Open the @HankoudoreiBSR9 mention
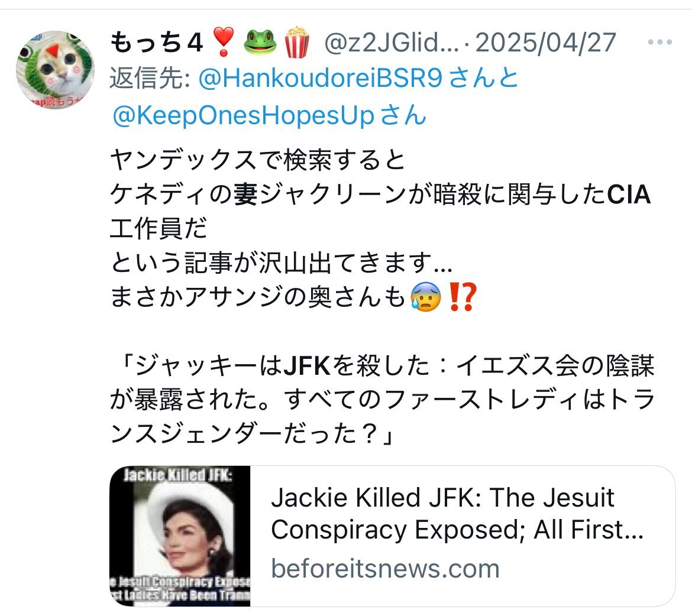This screenshot has height=616, width=692. [321, 78]
